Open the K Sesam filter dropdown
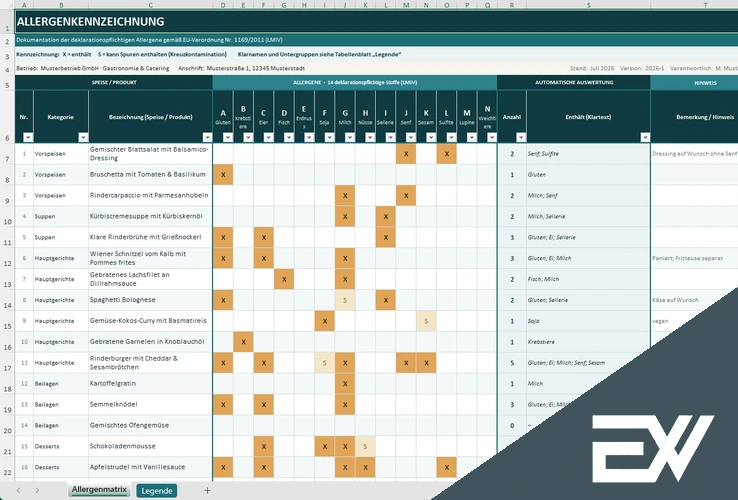 [431, 137]
